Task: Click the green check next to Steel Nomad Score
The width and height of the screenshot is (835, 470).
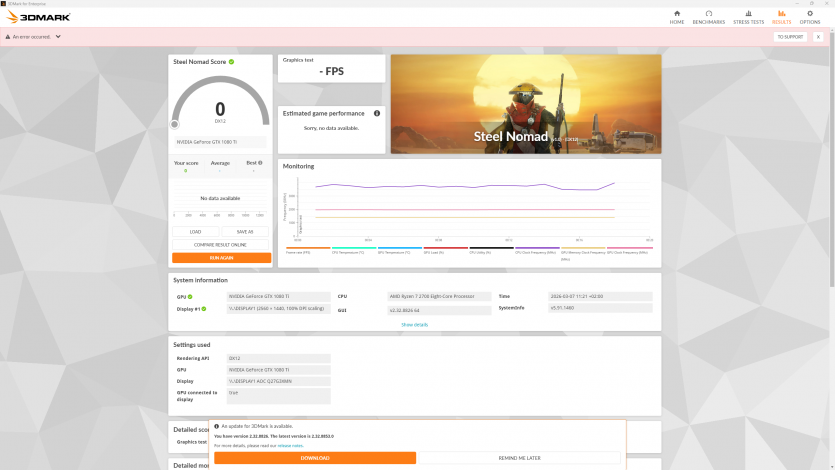Action: tap(232, 62)
